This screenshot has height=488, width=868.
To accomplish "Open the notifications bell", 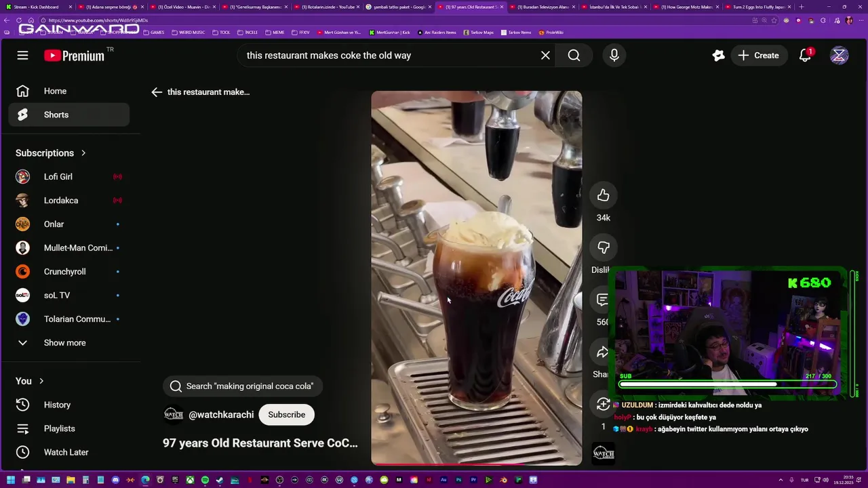I will click(x=805, y=56).
